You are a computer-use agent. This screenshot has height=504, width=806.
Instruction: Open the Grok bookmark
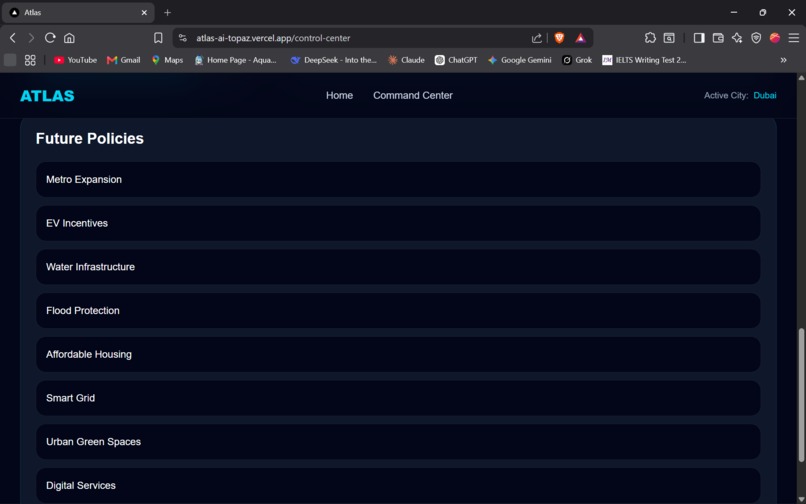pyautogui.click(x=577, y=60)
